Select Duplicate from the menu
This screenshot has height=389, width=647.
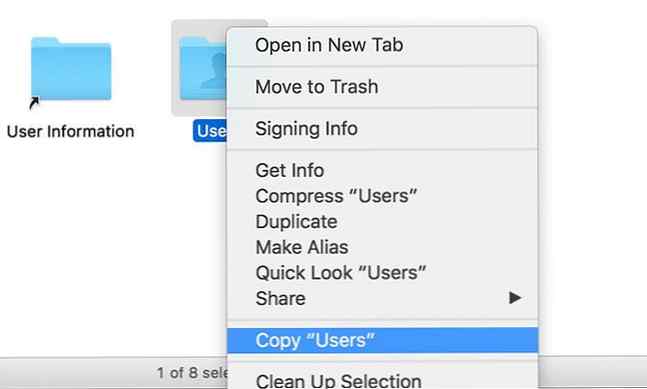click(x=382, y=222)
